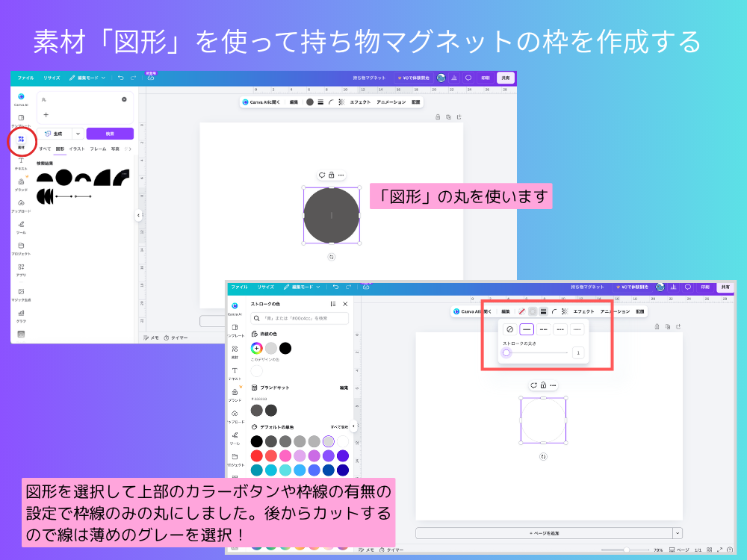Open the more options dots above the gray circle
Viewport: 747px width, 560px height.
coord(341,175)
